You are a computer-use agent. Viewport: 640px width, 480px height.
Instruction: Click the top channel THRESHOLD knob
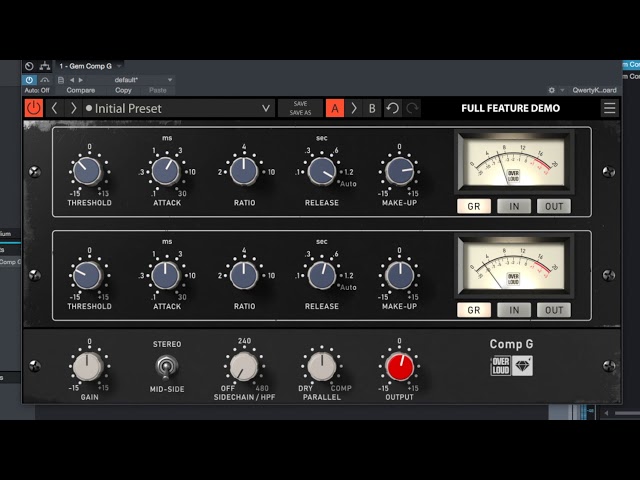point(87,171)
